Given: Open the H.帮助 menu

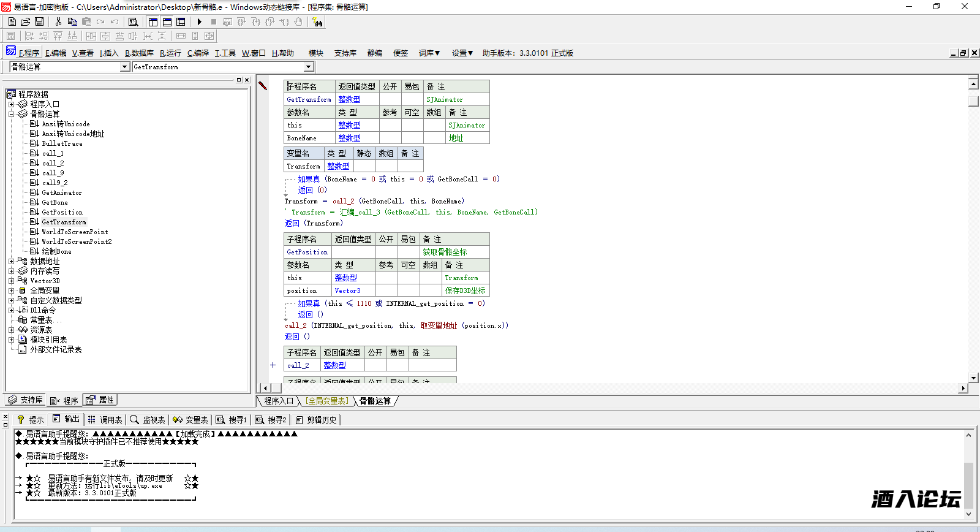Looking at the screenshot, I should pyautogui.click(x=283, y=53).
